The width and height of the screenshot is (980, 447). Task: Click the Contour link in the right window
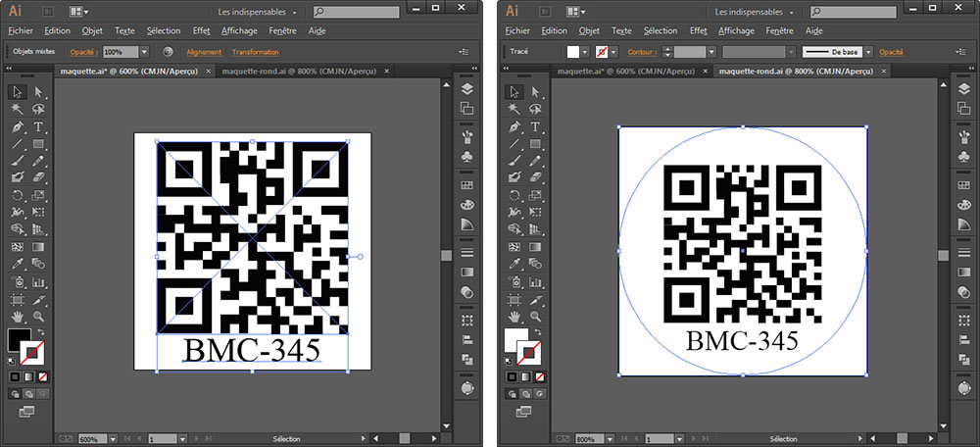click(642, 53)
